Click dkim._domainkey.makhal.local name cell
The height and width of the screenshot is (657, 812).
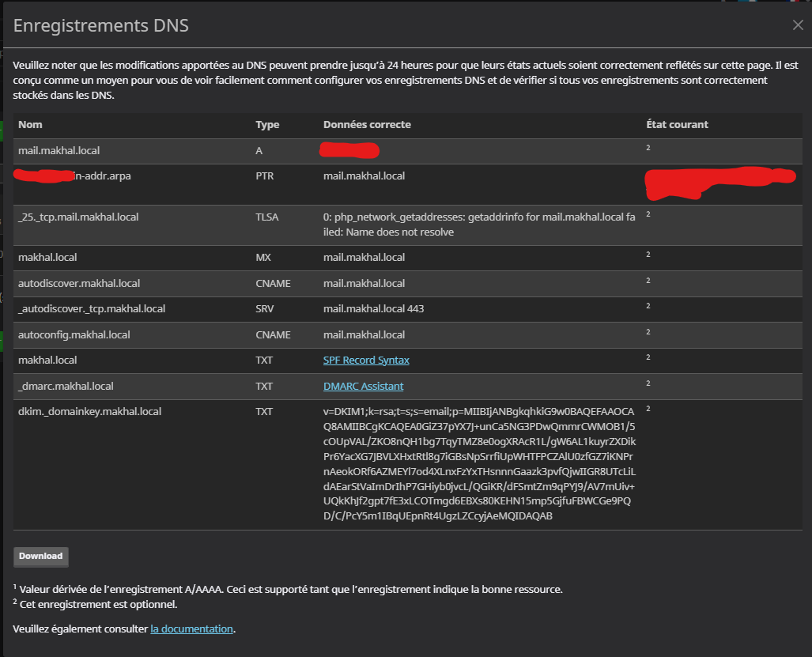(x=89, y=412)
